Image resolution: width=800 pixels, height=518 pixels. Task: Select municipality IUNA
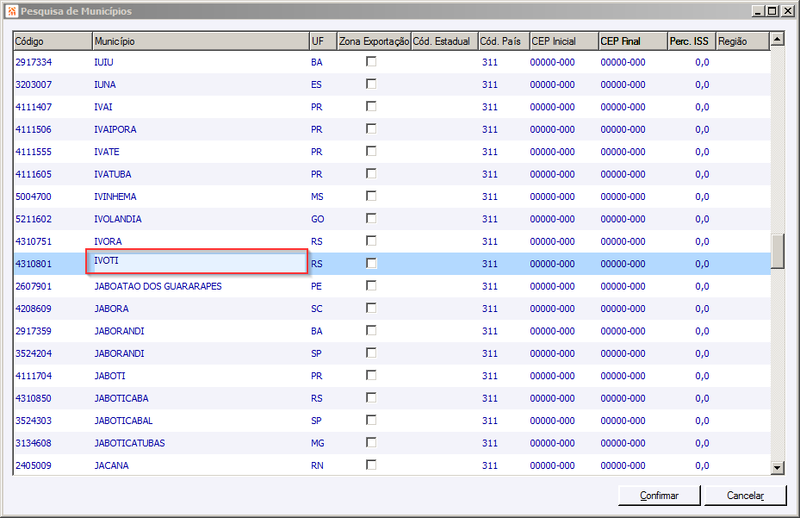tap(105, 85)
